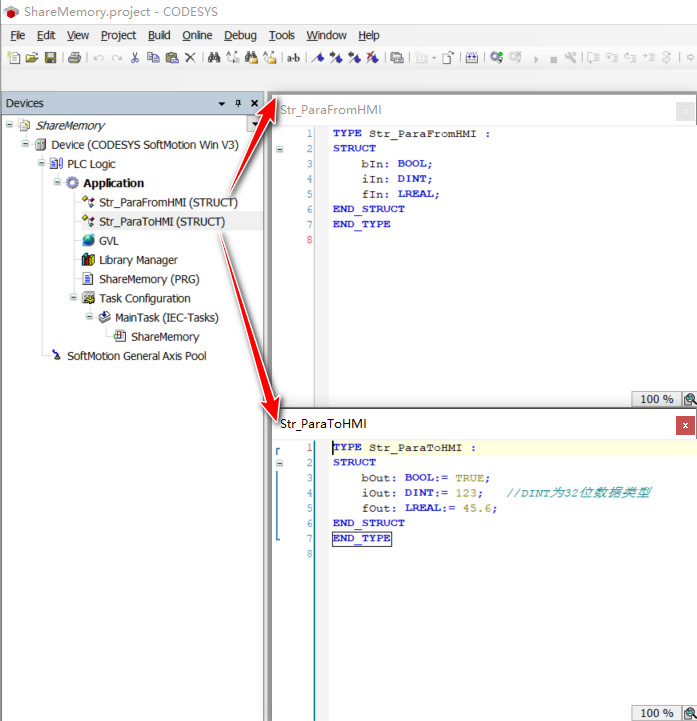
Task: Open the File menu
Action: 18,35
